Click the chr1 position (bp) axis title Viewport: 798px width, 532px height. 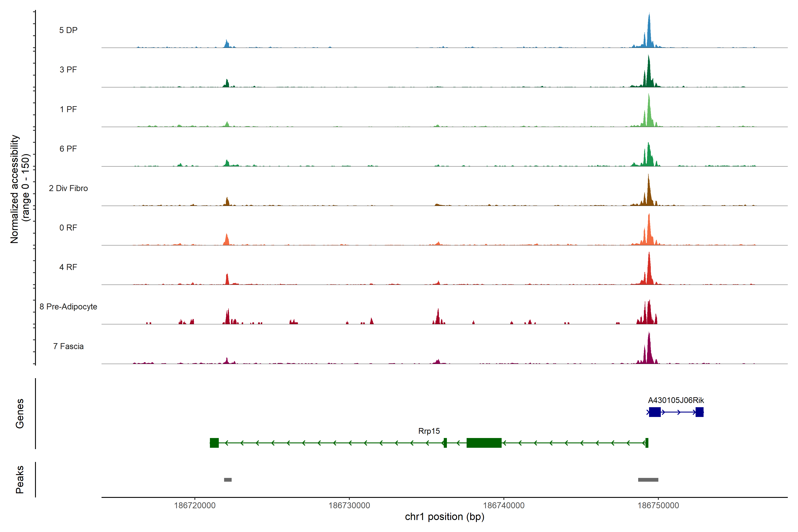[x=444, y=517]
